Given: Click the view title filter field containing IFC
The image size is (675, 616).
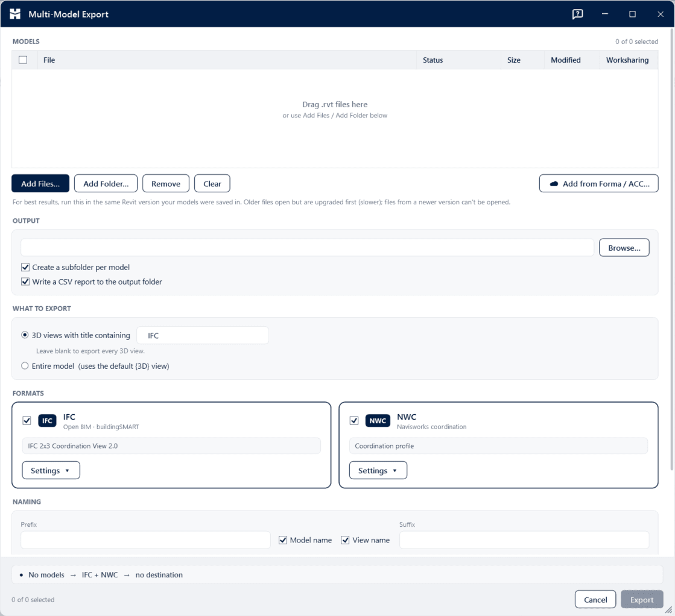Looking at the screenshot, I should click(x=203, y=335).
